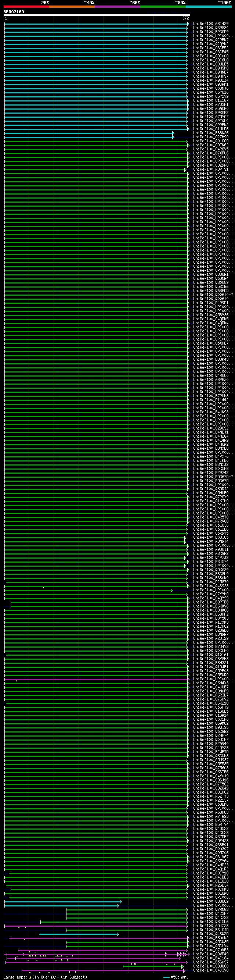Viewport: 235px width, 980px height.
Task: Click the green ~80% identity legend segment
Action: (163, 7)
